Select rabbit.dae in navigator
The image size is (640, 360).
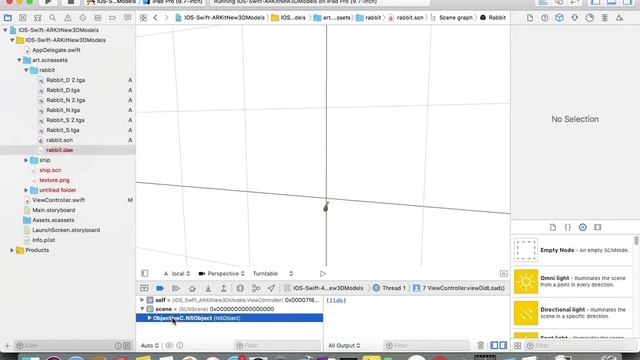[x=60, y=150]
